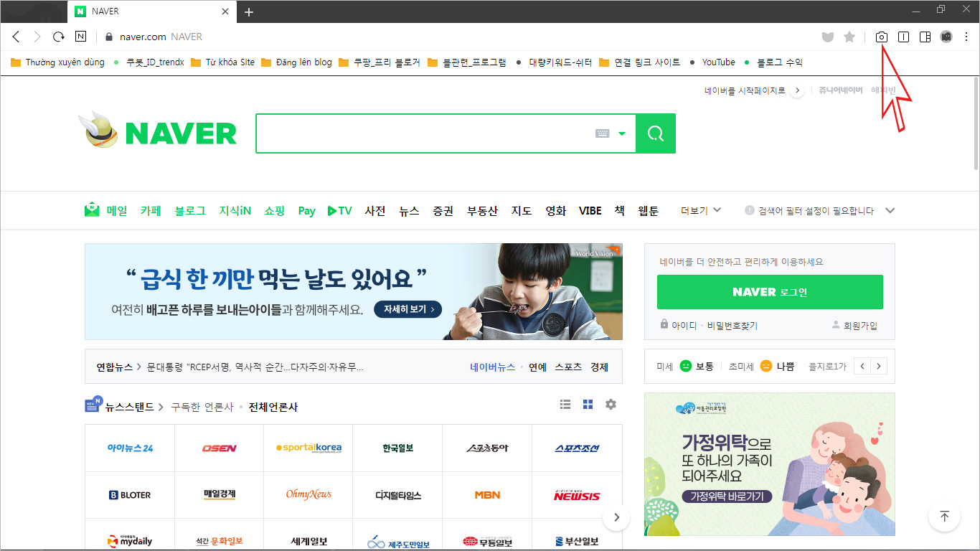Open 메일 mail envelope icon

(x=92, y=210)
